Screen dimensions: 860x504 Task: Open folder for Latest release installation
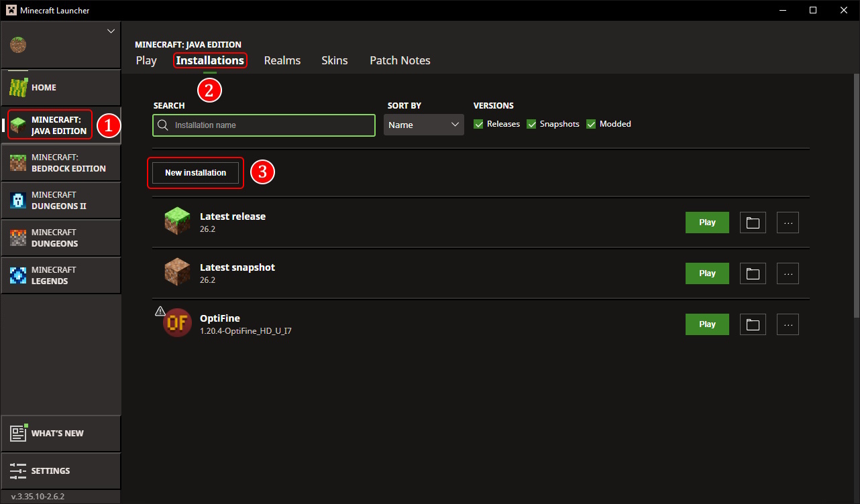[753, 223]
